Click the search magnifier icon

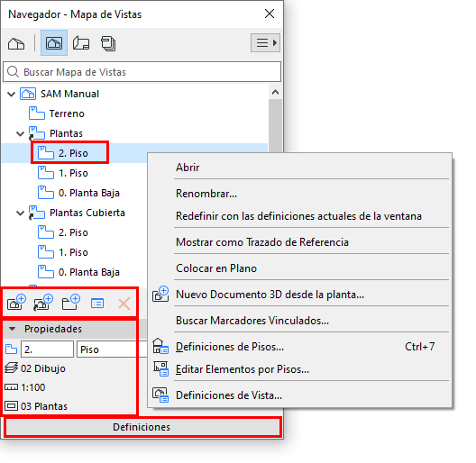point(13,72)
